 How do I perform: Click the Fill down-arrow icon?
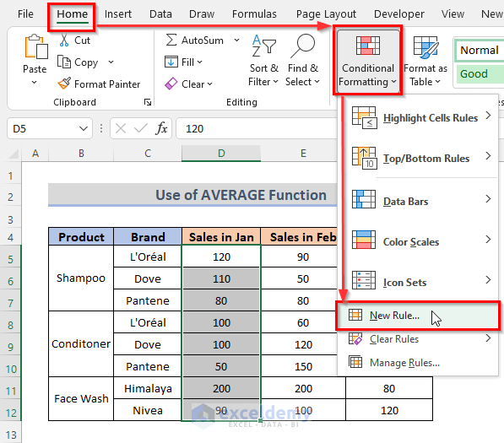pyautogui.click(x=171, y=62)
